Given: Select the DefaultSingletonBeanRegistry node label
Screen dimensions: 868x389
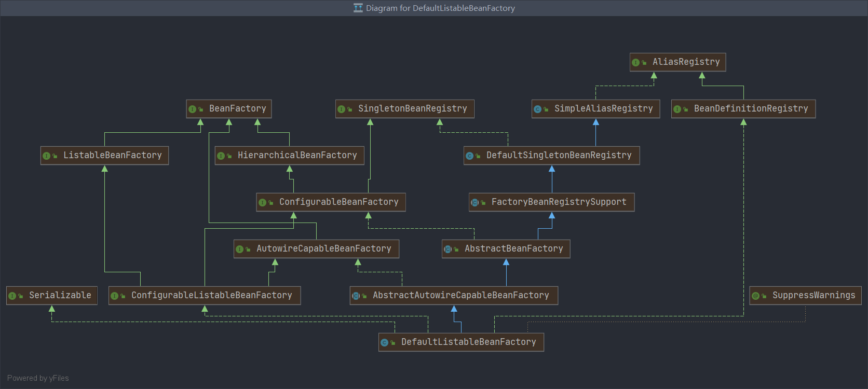Looking at the screenshot, I should coord(559,155).
